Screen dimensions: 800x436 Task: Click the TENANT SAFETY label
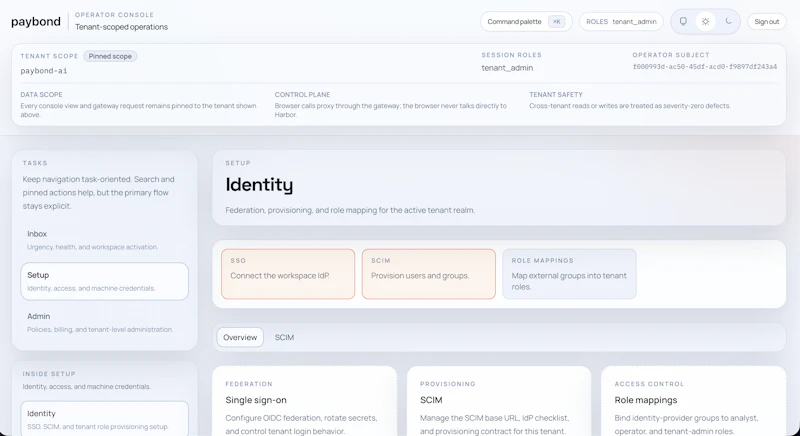tap(556, 94)
